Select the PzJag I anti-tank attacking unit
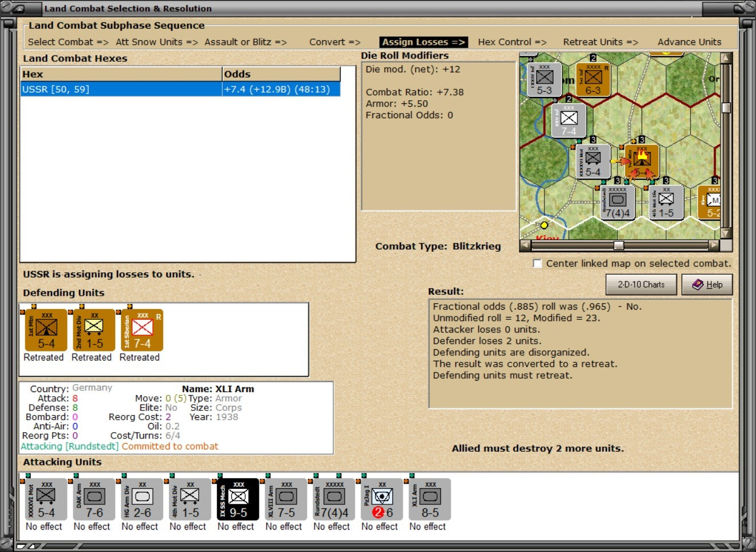Screen dimensions: 756x552 [382, 499]
